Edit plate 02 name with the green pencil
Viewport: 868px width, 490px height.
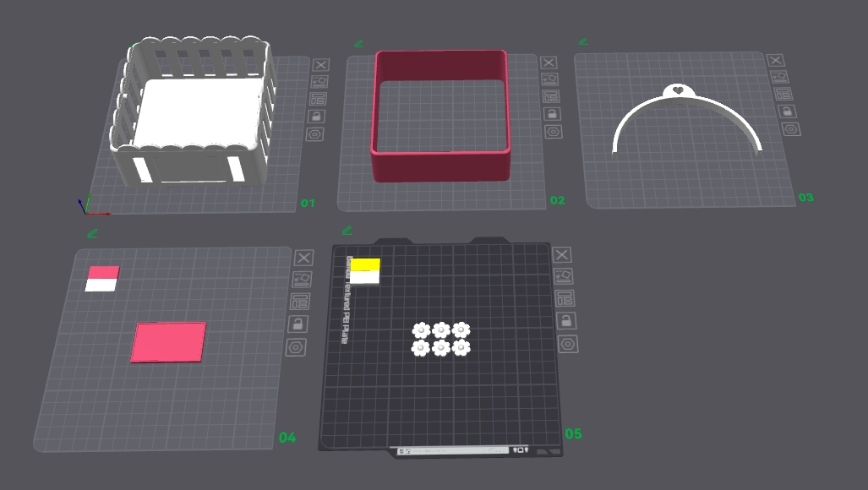pyautogui.click(x=358, y=43)
